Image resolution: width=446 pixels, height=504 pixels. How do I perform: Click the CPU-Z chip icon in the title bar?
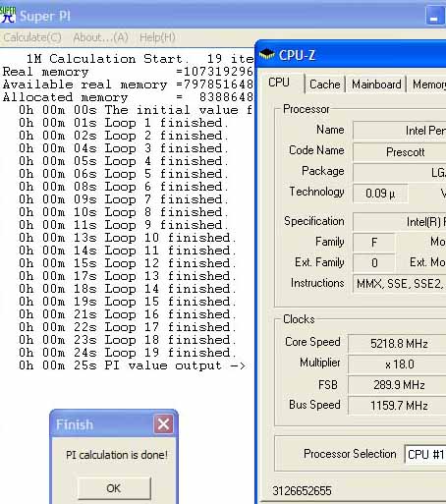[267, 54]
